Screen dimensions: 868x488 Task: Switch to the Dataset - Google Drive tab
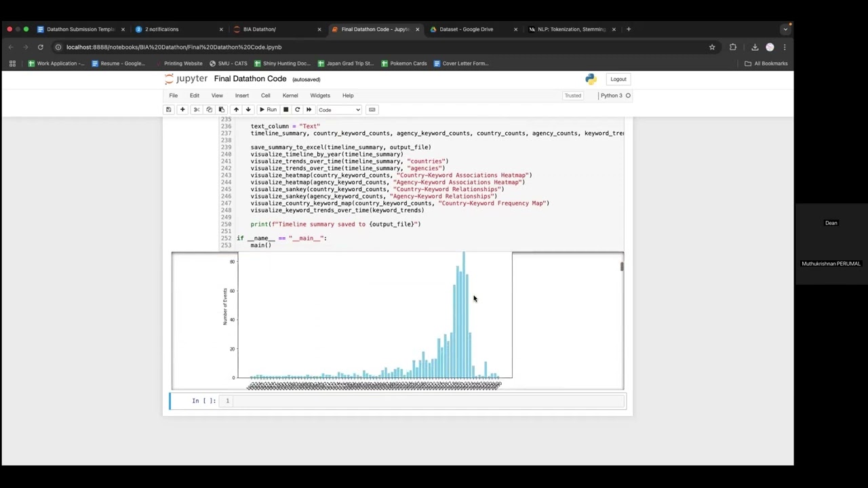(473, 29)
